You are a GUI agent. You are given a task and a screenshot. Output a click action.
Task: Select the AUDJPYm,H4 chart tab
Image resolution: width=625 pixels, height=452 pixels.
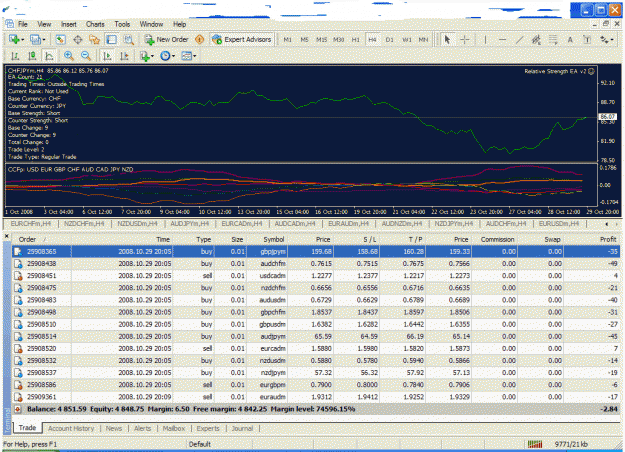190,224
